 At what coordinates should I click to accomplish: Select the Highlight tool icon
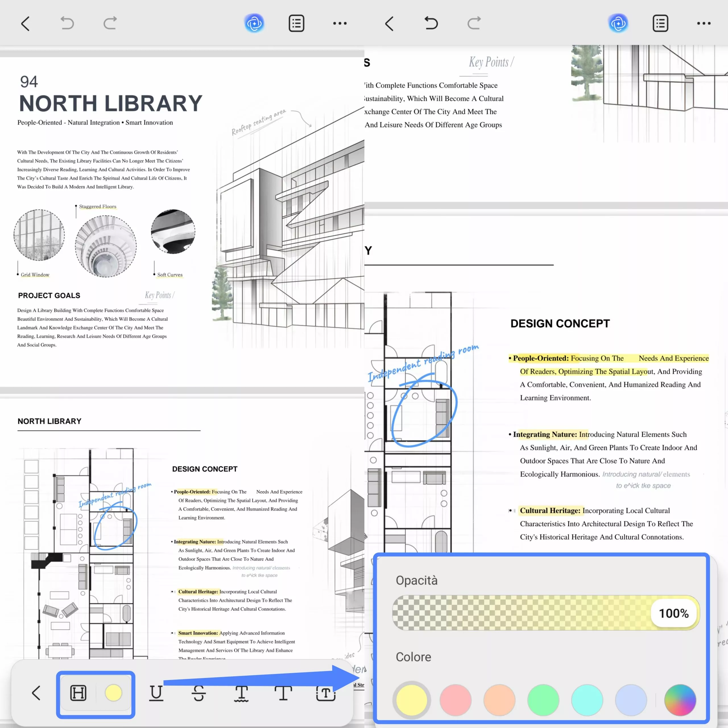(78, 693)
